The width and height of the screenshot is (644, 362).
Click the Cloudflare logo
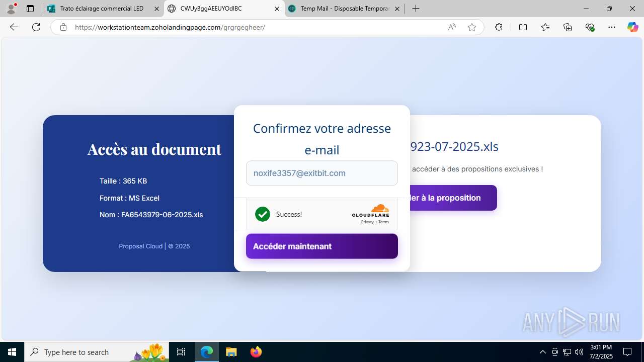370,211
